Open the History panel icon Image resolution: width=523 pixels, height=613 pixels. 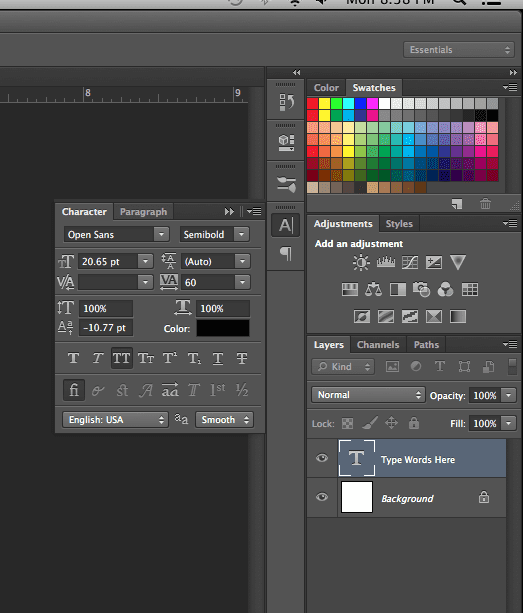(x=287, y=102)
